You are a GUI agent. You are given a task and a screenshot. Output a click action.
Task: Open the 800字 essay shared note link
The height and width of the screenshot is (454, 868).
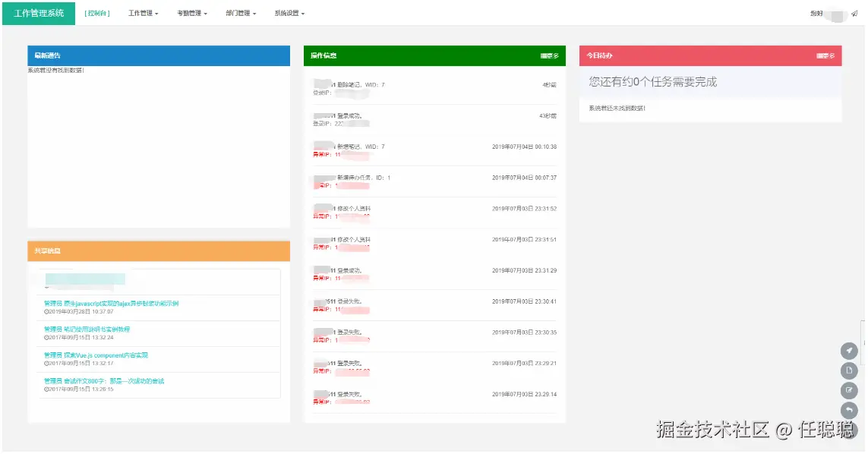pos(104,381)
